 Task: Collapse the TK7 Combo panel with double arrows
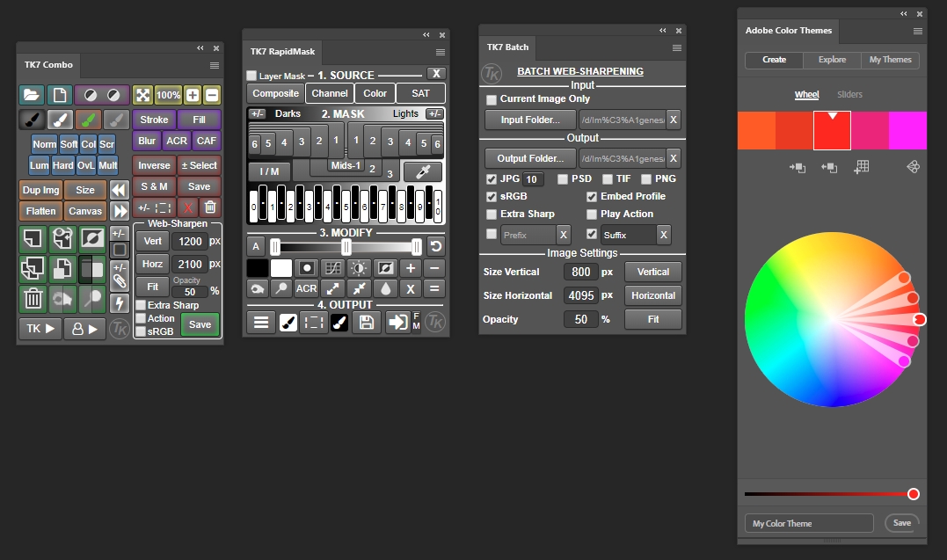(x=200, y=48)
